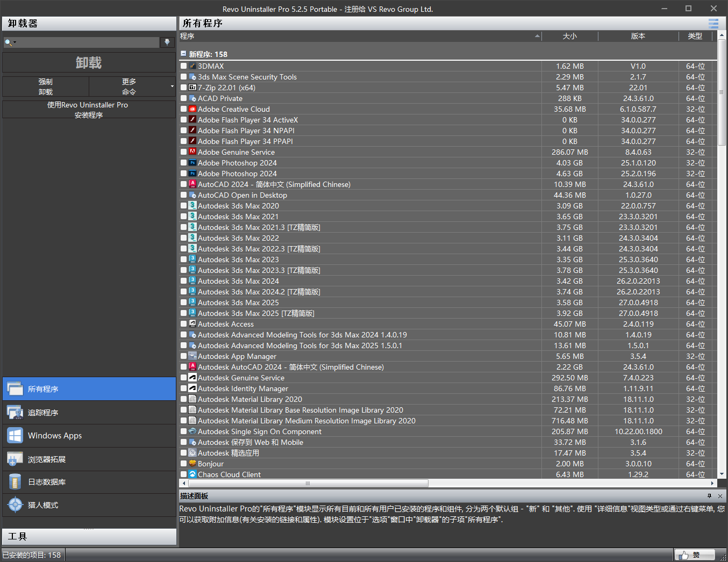The image size is (728, 562).
Task: Click the Chaos Cloud Client icon
Action: [192, 474]
